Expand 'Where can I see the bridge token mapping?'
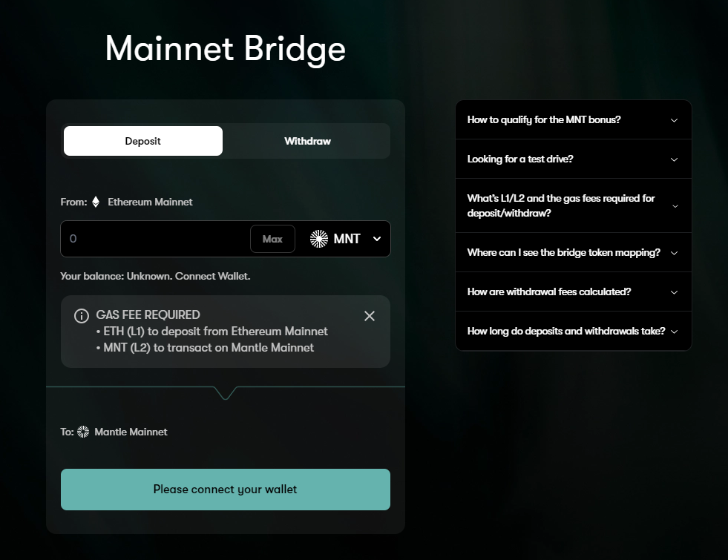The width and height of the screenshot is (728, 560). [563, 253]
